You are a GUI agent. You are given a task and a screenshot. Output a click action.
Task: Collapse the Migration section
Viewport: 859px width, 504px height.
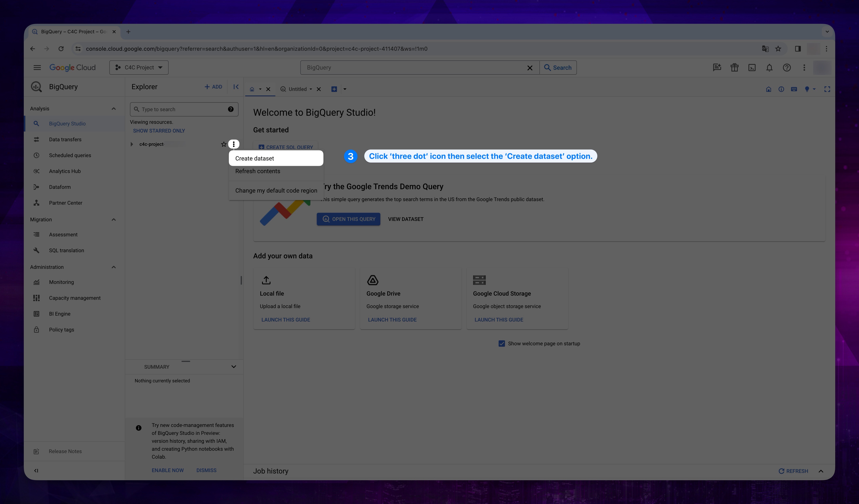tap(114, 220)
